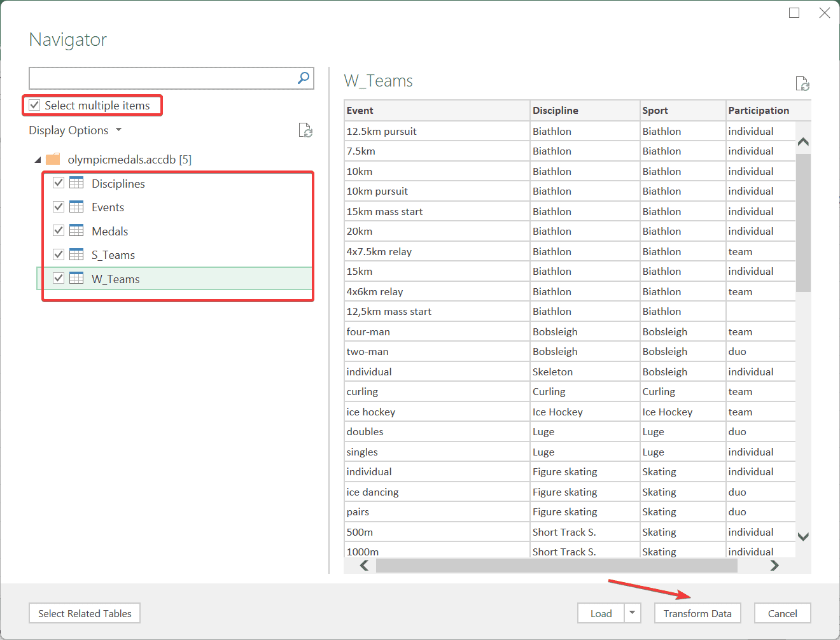Maximize the Navigator dialog window
This screenshot has height=640, width=840.
[x=794, y=13]
